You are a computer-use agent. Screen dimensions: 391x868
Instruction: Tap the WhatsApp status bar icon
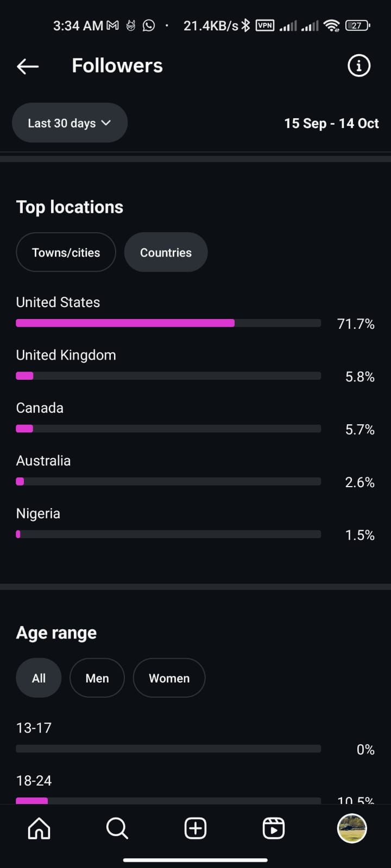coord(148,25)
